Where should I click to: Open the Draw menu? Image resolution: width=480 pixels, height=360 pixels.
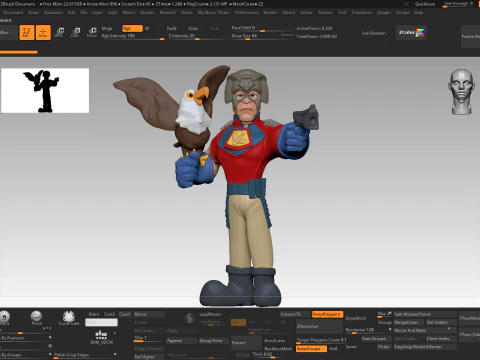coord(33,12)
